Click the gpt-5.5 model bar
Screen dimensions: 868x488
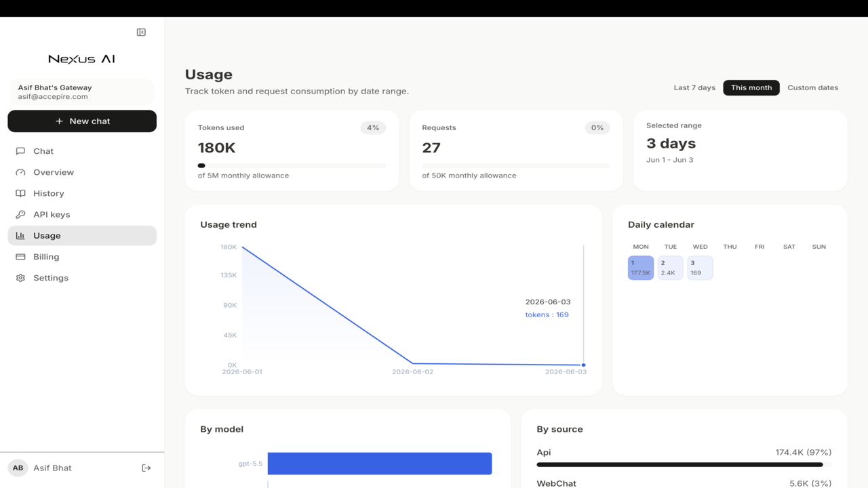point(380,464)
